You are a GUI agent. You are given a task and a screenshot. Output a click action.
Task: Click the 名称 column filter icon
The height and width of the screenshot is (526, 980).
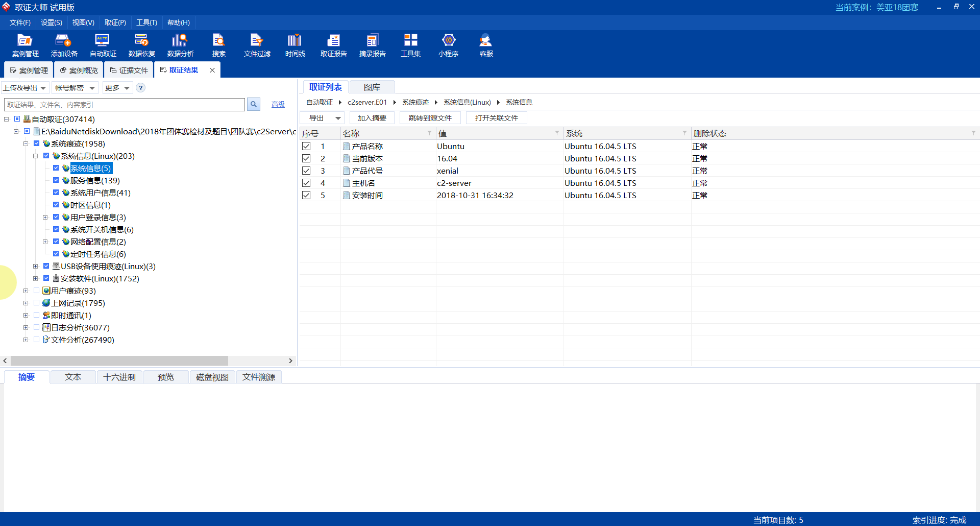(429, 133)
